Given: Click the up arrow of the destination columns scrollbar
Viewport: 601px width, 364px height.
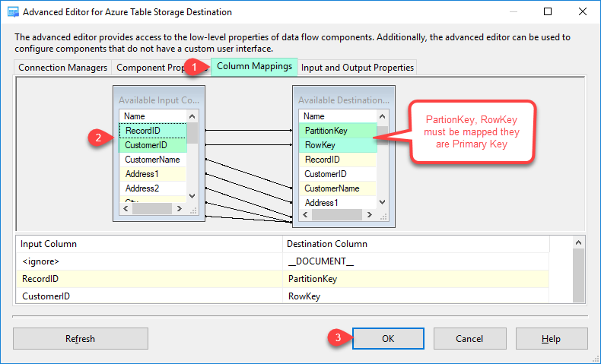Looking at the screenshot, I should point(382,116).
